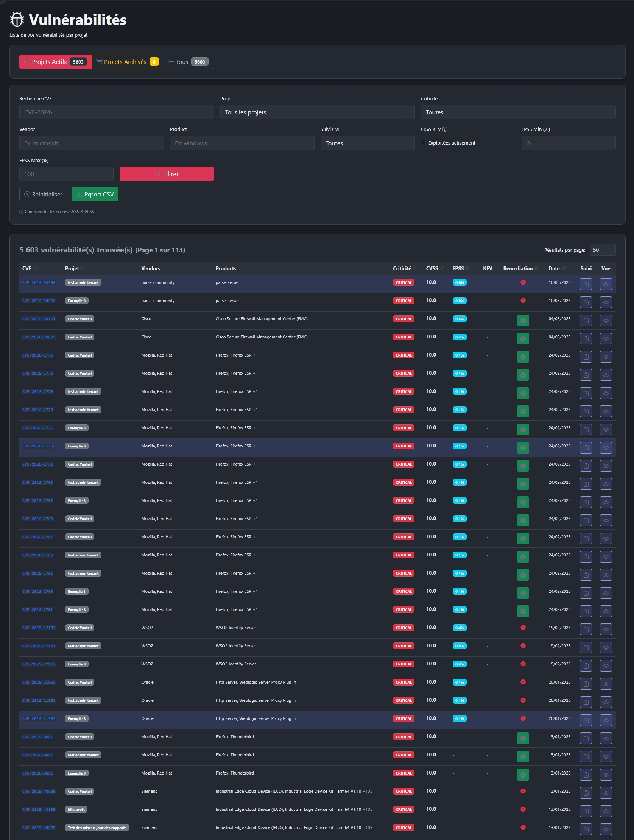Click the green remediation check for CVE-2026-20131

click(523, 321)
